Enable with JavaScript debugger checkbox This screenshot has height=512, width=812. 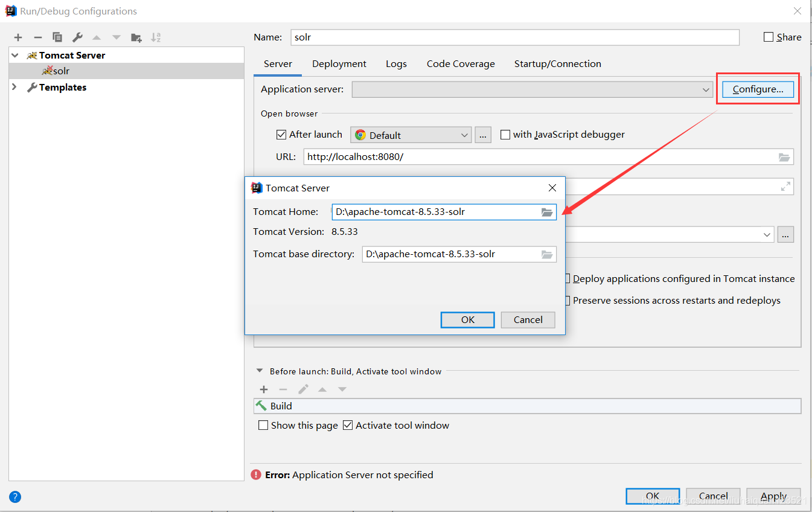(505, 135)
